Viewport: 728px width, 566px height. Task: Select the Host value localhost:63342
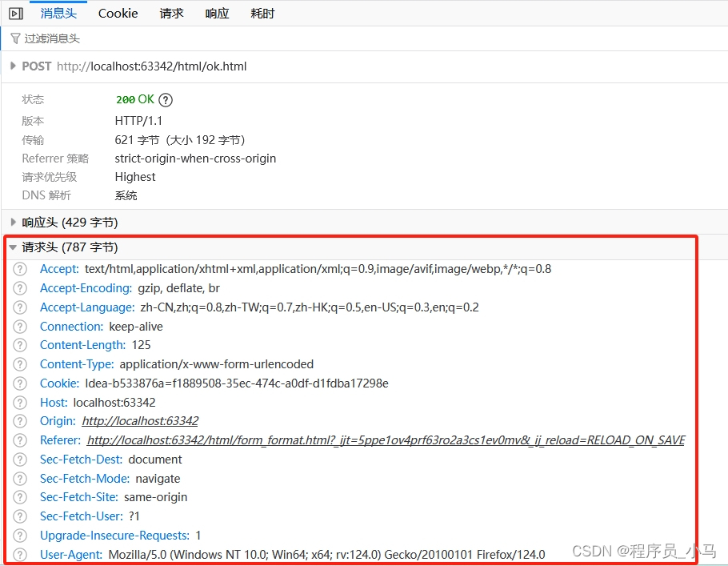(x=114, y=402)
